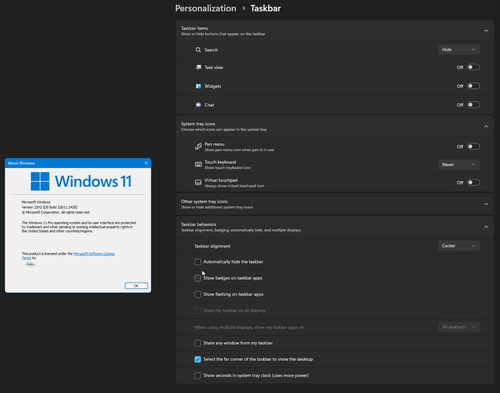
Task: Click the Microsoft Windows version text
Action: 49,207
